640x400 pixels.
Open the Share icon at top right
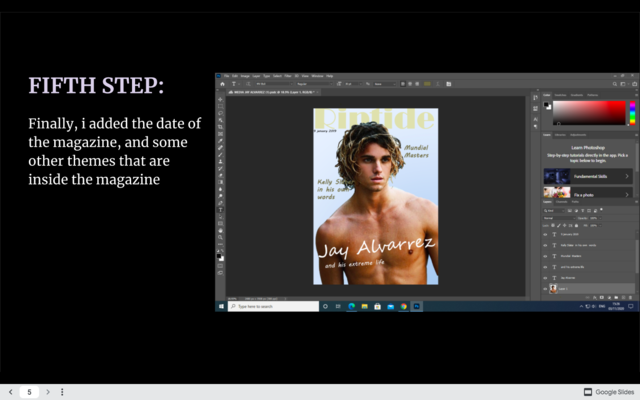tap(634, 84)
